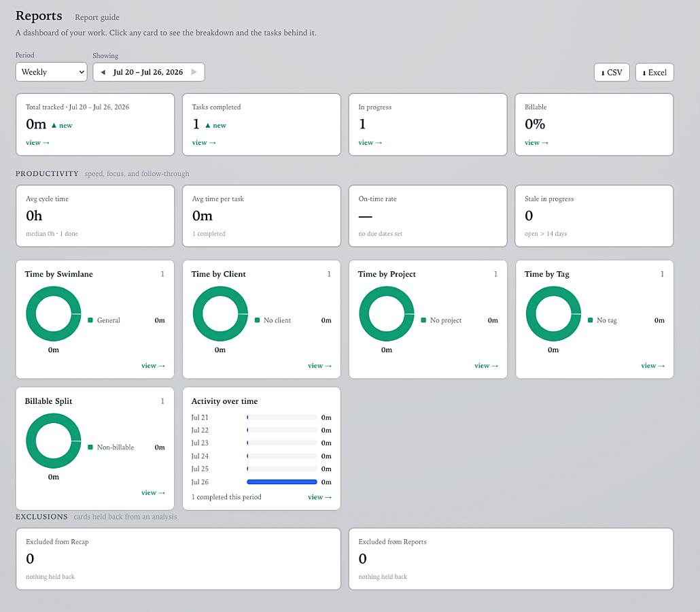700x612 pixels.
Task: Download the CSV export
Action: coord(612,72)
